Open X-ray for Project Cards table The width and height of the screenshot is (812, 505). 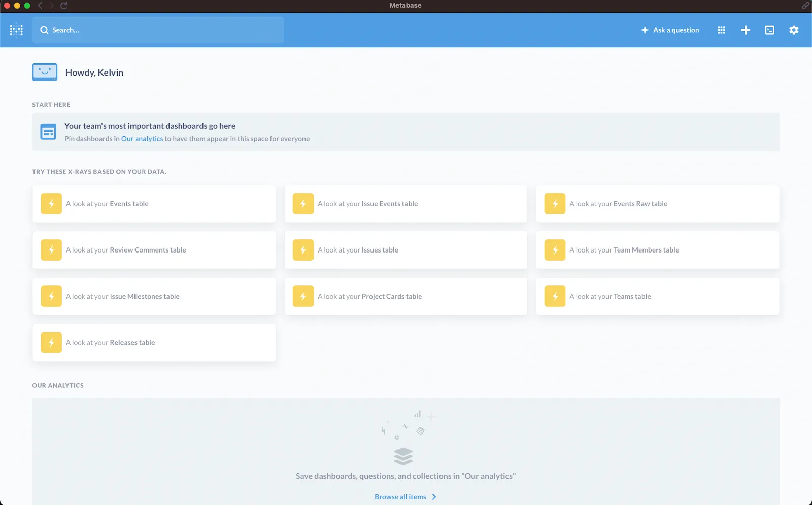click(x=406, y=296)
